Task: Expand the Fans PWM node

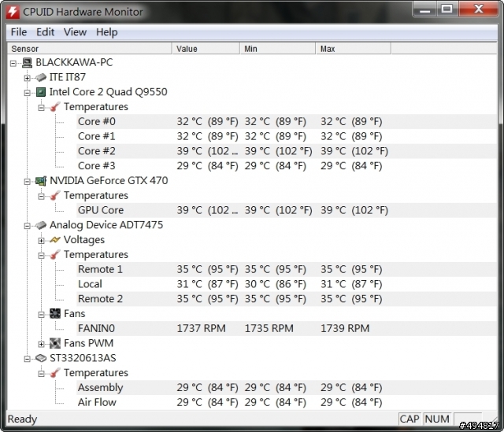Action: click(42, 344)
